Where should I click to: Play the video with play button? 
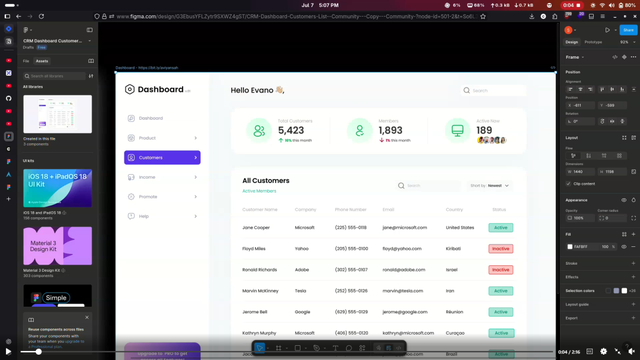[x=8, y=351]
